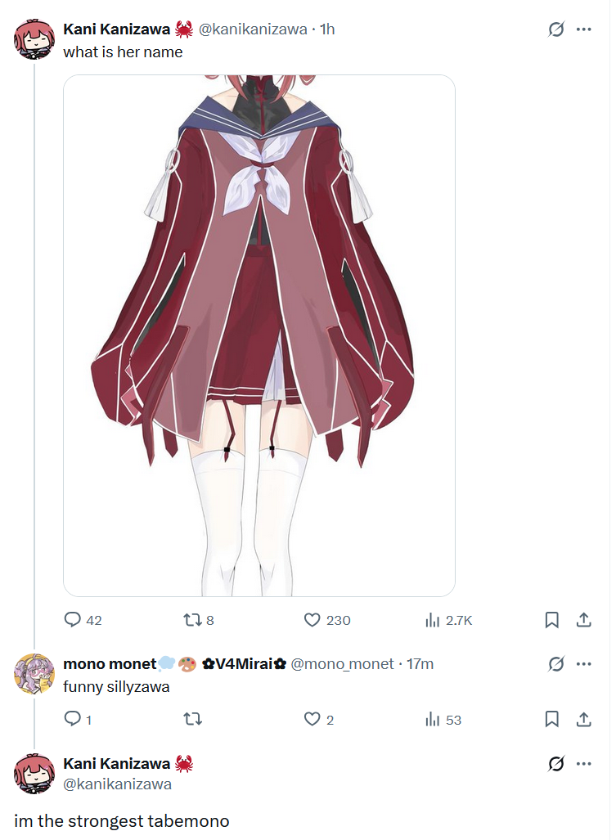Share the 'what is her name' post
616x840 pixels.
pyautogui.click(x=583, y=620)
